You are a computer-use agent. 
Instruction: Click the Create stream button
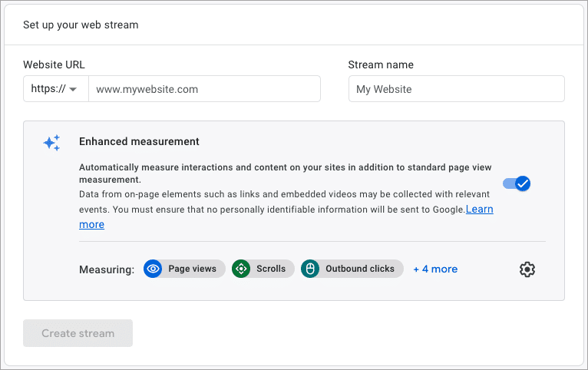tap(78, 333)
